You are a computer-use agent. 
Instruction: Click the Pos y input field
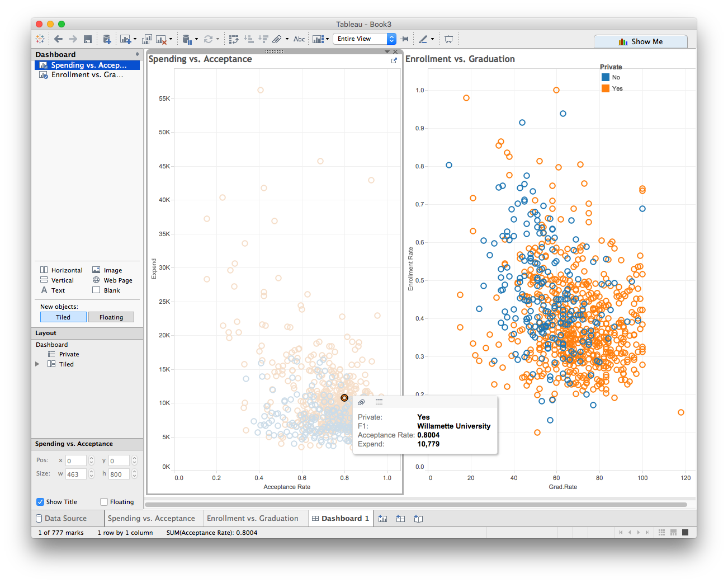point(119,460)
